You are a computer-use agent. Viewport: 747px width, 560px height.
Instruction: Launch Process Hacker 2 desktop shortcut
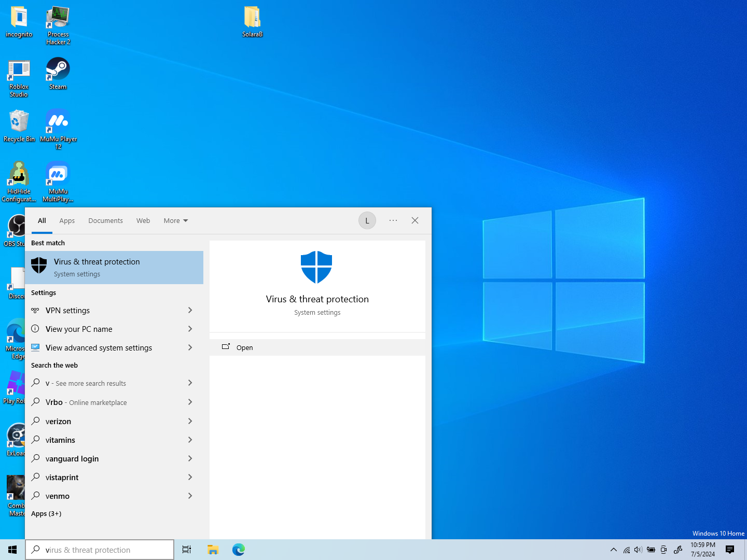pyautogui.click(x=58, y=25)
